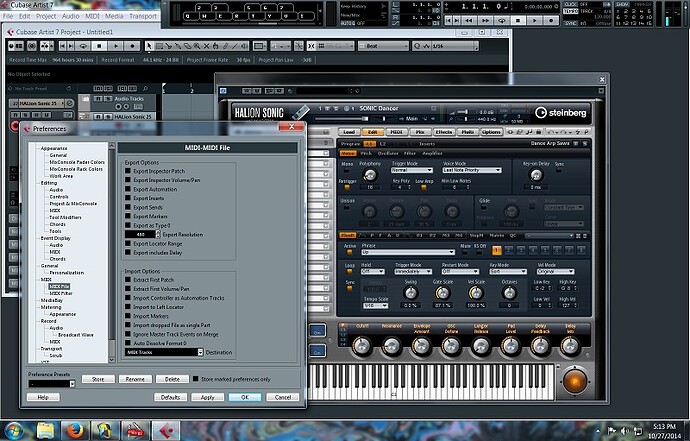Enable Export Locator Range checkbox
This screenshot has width=690, height=441.
[x=128, y=243]
